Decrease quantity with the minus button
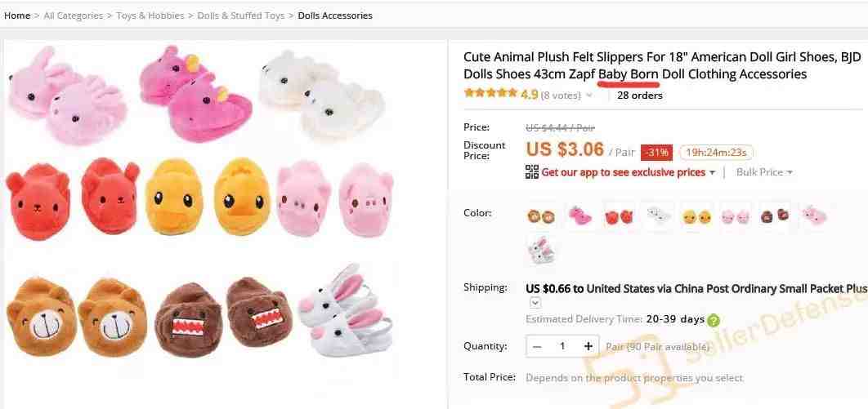868x409 pixels. [537, 346]
